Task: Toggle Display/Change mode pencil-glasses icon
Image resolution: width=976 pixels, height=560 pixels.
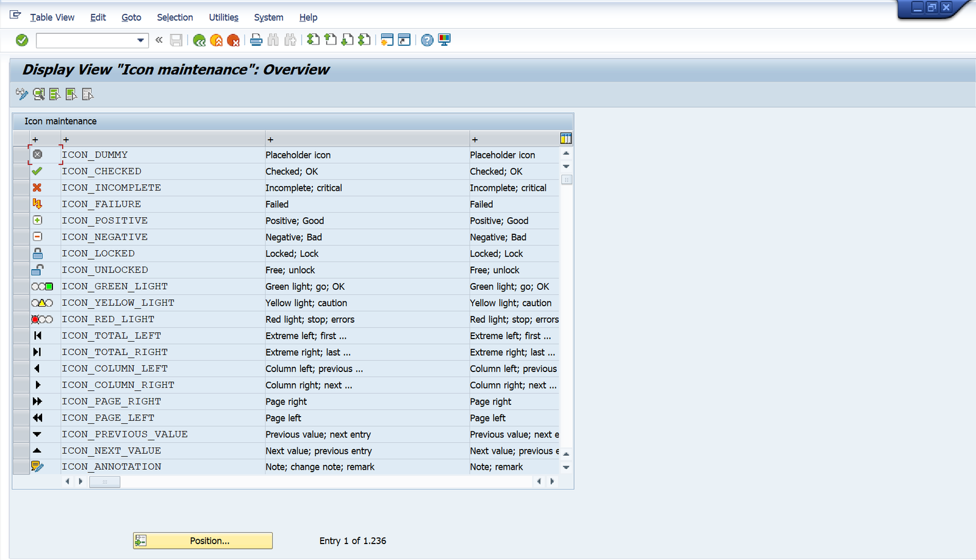Action: pyautogui.click(x=22, y=94)
